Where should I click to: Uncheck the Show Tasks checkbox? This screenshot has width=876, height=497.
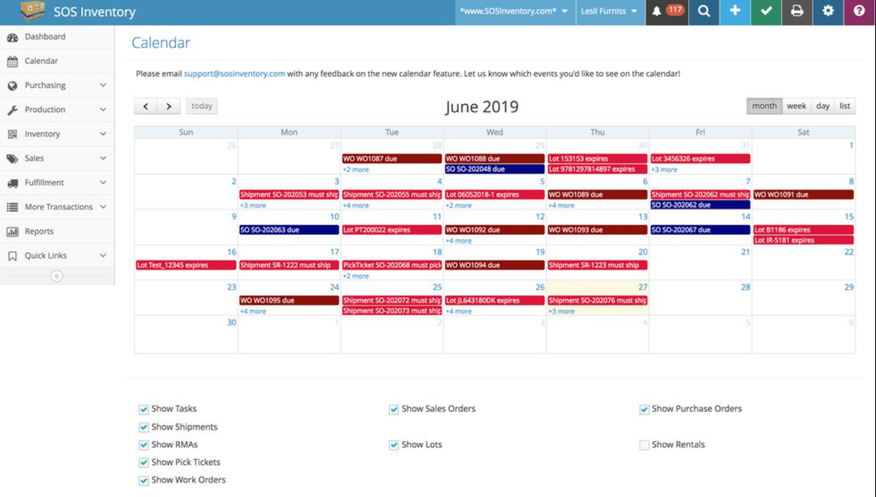144,409
